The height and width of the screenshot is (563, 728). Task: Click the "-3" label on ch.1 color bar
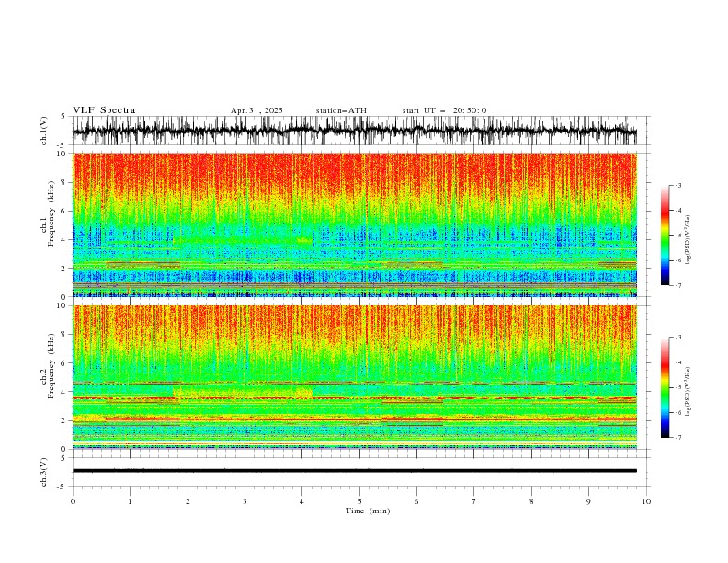(x=678, y=185)
